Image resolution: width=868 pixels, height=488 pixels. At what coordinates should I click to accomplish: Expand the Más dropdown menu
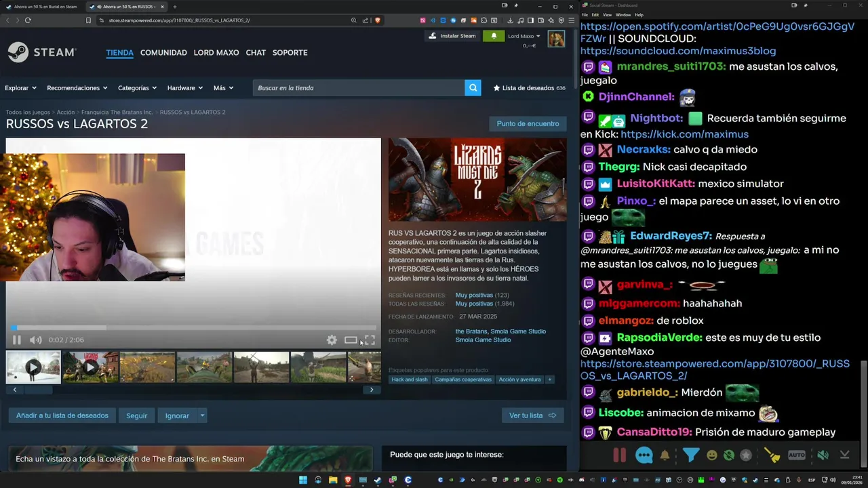click(x=223, y=88)
